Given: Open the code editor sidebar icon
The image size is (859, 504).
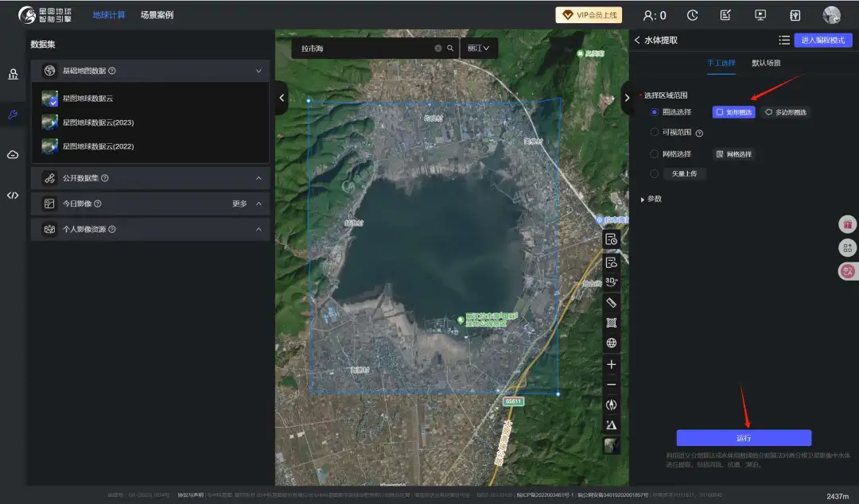Looking at the screenshot, I should pyautogui.click(x=13, y=195).
